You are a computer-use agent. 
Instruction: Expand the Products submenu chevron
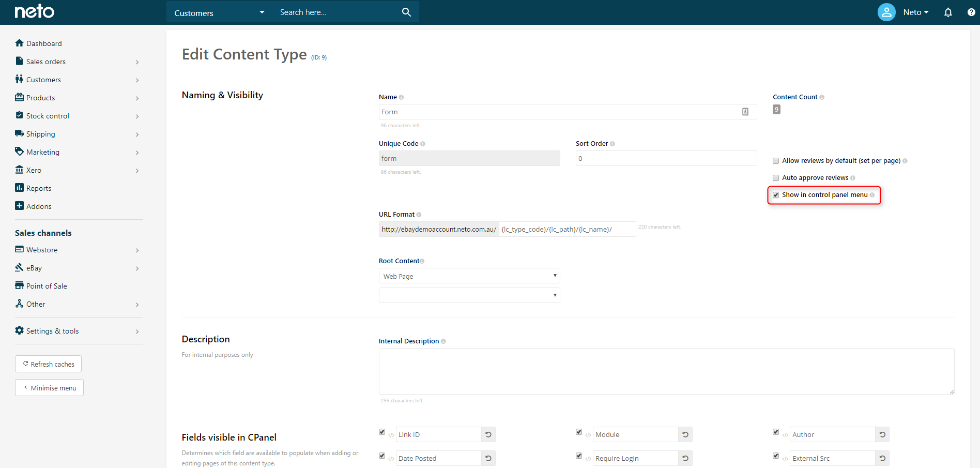coord(137,98)
